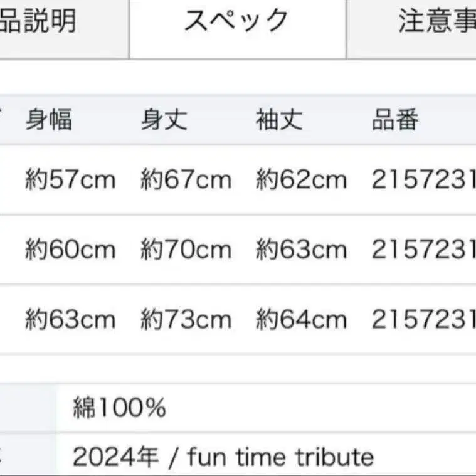Select the 約73cm body length cell
This screenshot has height=476, width=476.
186,320
